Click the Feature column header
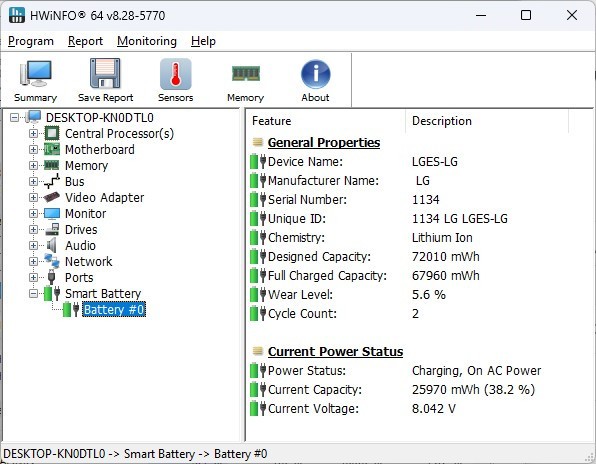Image resolution: width=596 pixels, height=464 pixels. click(327, 121)
